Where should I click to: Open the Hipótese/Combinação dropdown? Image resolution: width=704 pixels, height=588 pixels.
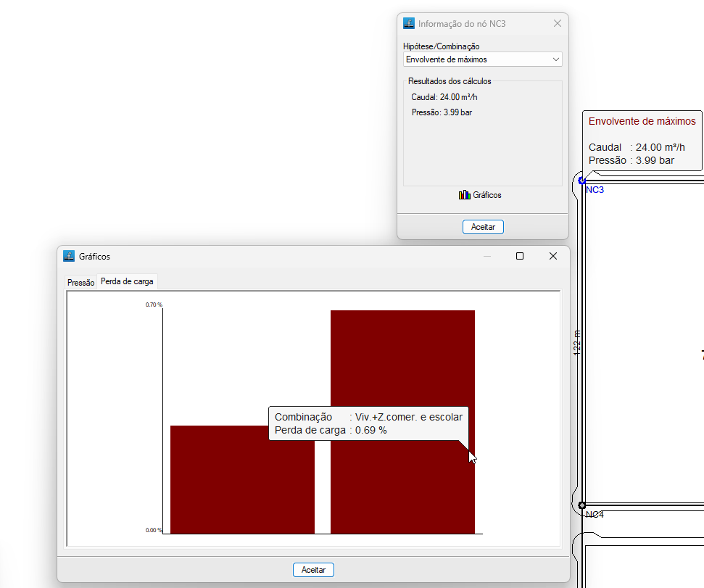[x=483, y=59]
